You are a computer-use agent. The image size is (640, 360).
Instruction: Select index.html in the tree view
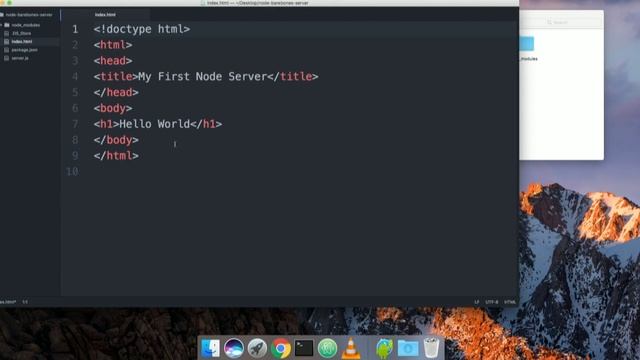tap(22, 42)
